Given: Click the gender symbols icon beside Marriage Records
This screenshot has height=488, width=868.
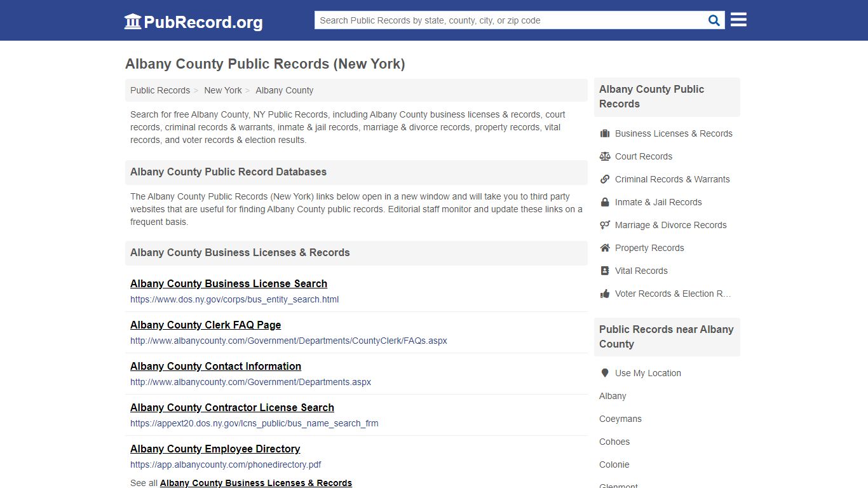Looking at the screenshot, I should click(x=605, y=225).
